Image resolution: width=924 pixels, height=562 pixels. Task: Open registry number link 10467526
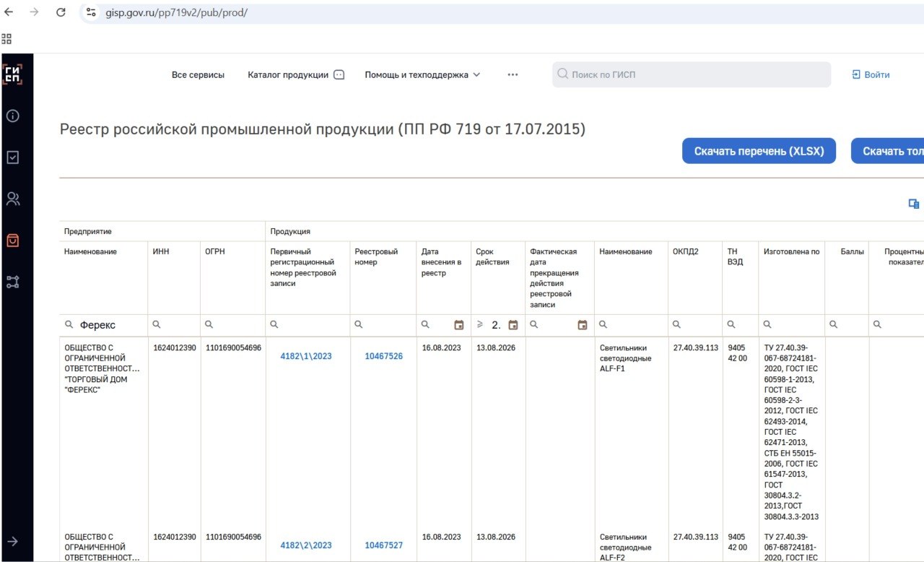(383, 356)
